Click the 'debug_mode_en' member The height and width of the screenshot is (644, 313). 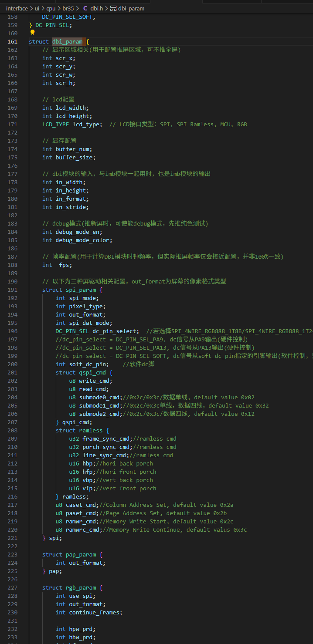coord(77,232)
